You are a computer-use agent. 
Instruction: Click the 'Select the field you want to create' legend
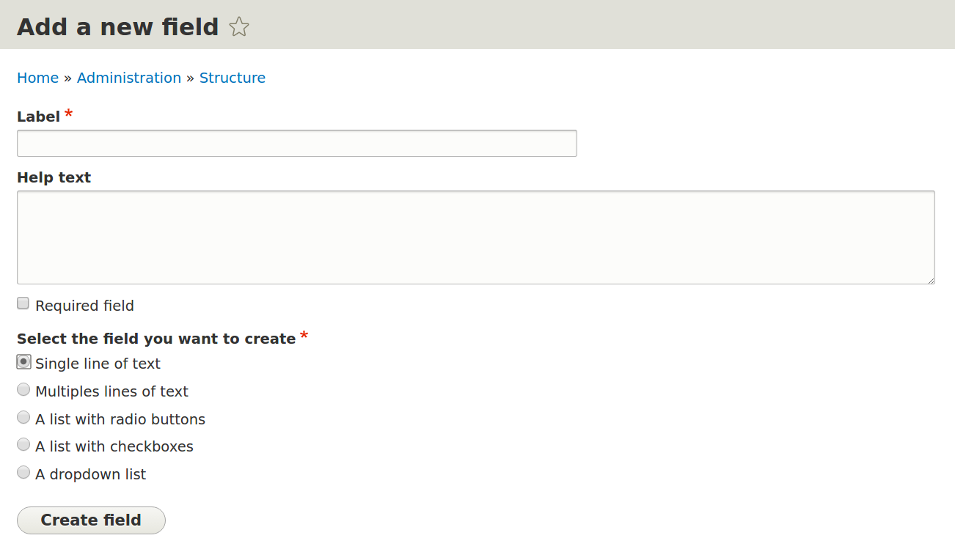click(x=156, y=339)
